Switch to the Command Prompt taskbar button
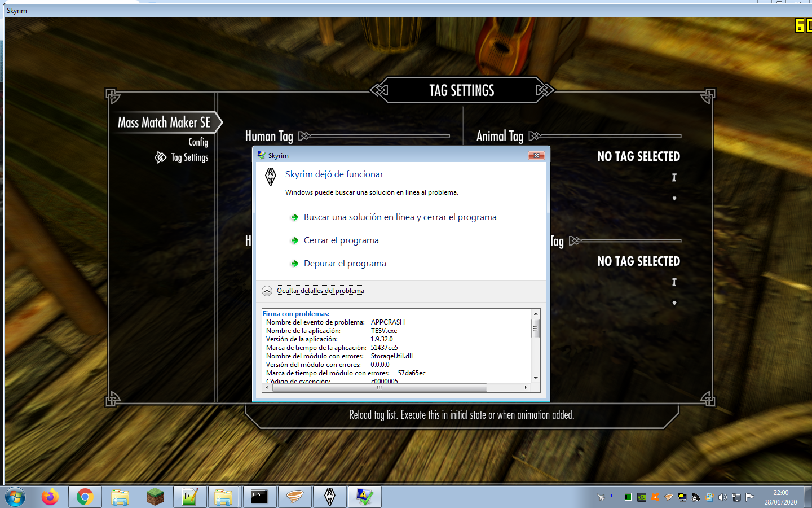 260,497
